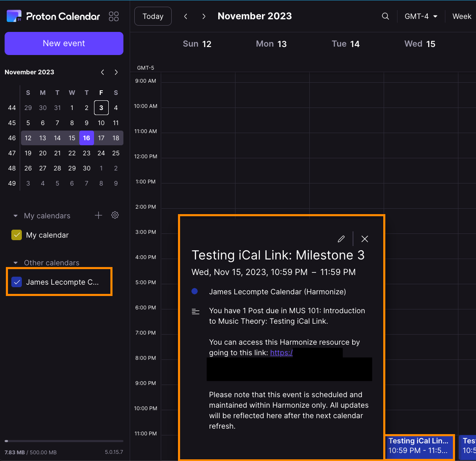The image size is (476, 461).
Task: Select November 16 in mini calendar
Action: click(86, 138)
